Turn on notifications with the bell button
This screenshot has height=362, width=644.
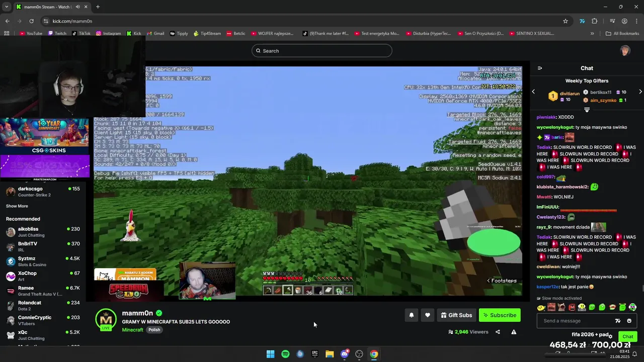coord(412,315)
